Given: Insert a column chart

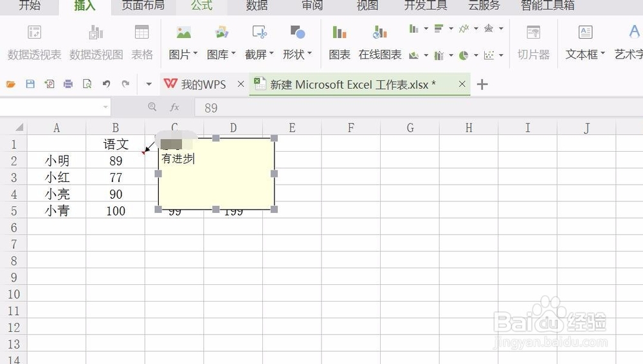Looking at the screenshot, I should [x=413, y=29].
